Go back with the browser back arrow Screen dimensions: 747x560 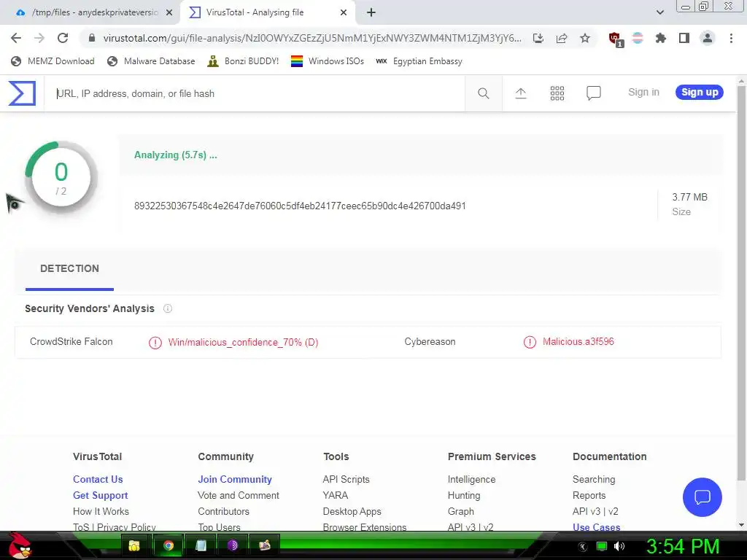(x=16, y=38)
